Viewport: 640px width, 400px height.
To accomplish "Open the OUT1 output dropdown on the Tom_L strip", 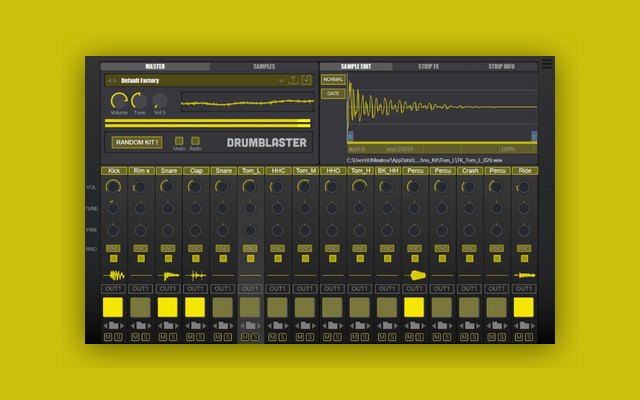I will [250, 289].
